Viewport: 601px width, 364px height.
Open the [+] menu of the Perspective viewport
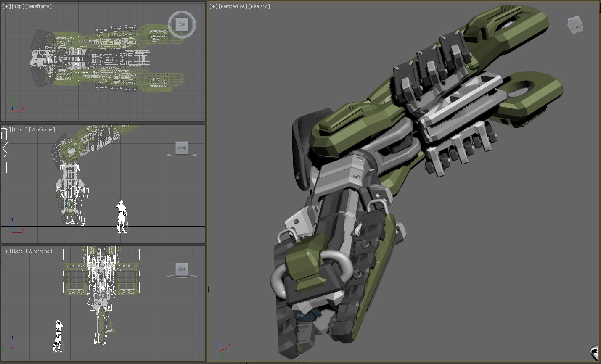coord(213,6)
